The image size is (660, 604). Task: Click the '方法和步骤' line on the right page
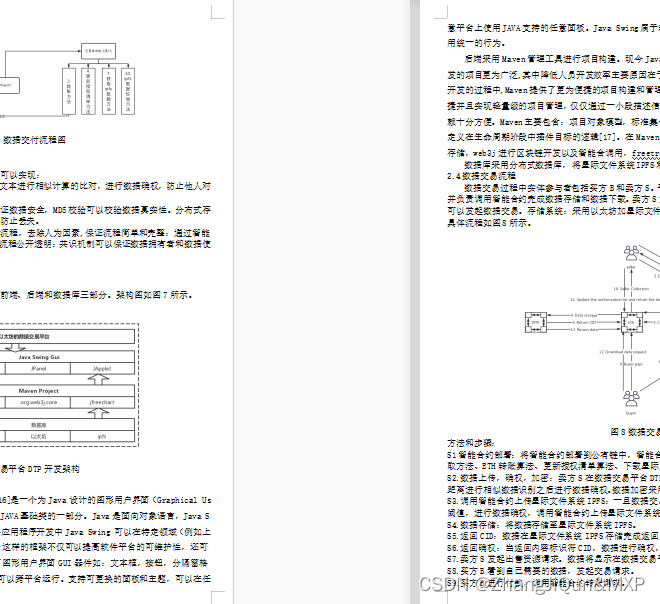(471, 442)
